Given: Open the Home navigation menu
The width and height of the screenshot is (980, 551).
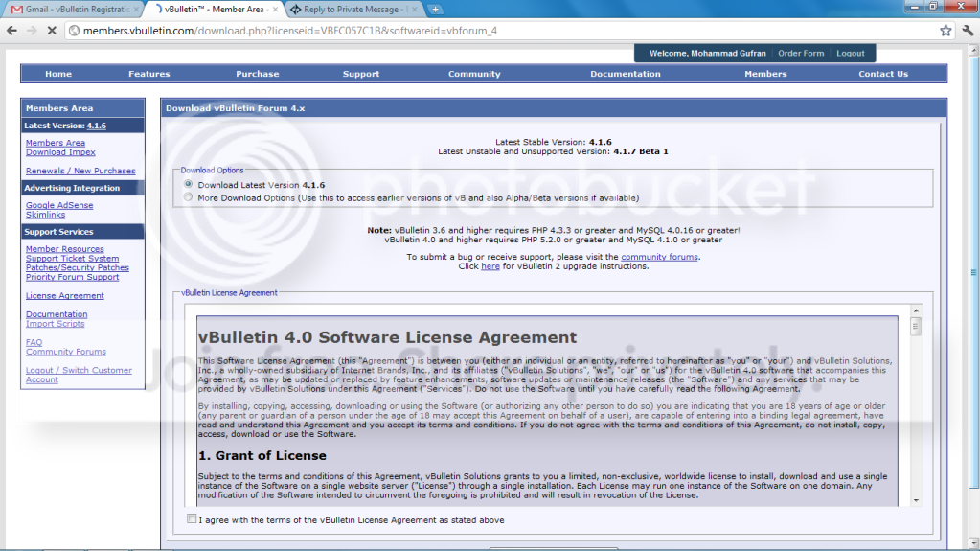Looking at the screenshot, I should (x=58, y=74).
